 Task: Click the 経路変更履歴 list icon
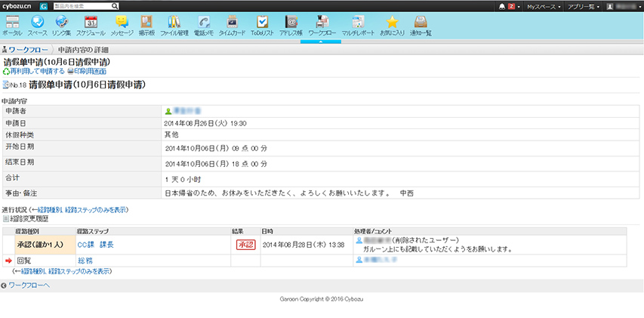coord(5,219)
